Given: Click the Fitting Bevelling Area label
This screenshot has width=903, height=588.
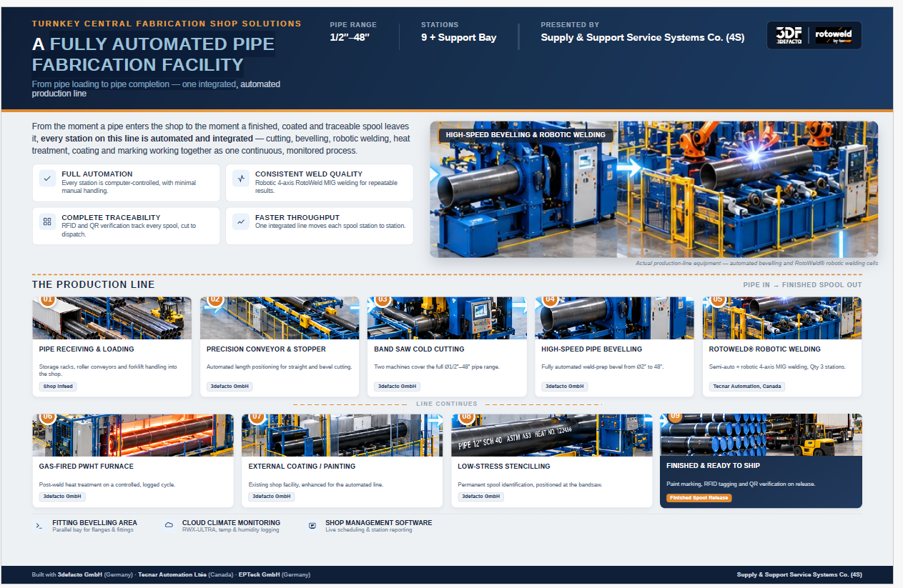Looking at the screenshot, I should point(94,523).
